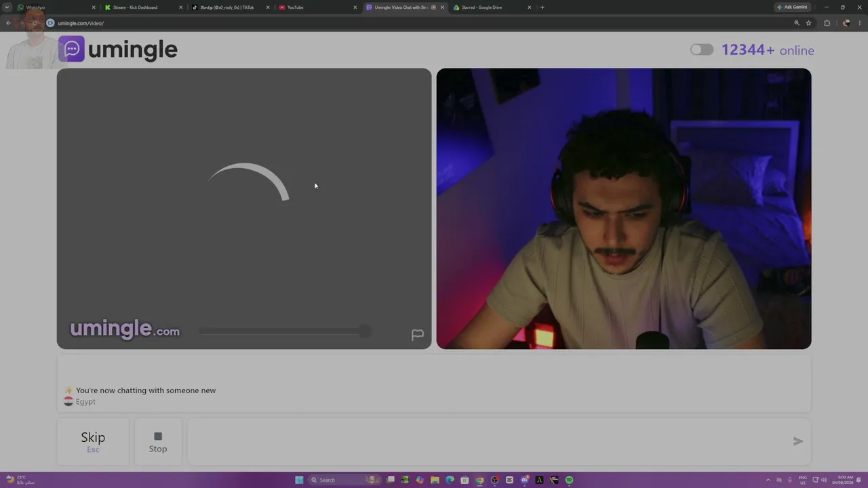Image resolution: width=868 pixels, height=488 pixels.
Task: Show hidden system tray icons
Action: [768, 480]
